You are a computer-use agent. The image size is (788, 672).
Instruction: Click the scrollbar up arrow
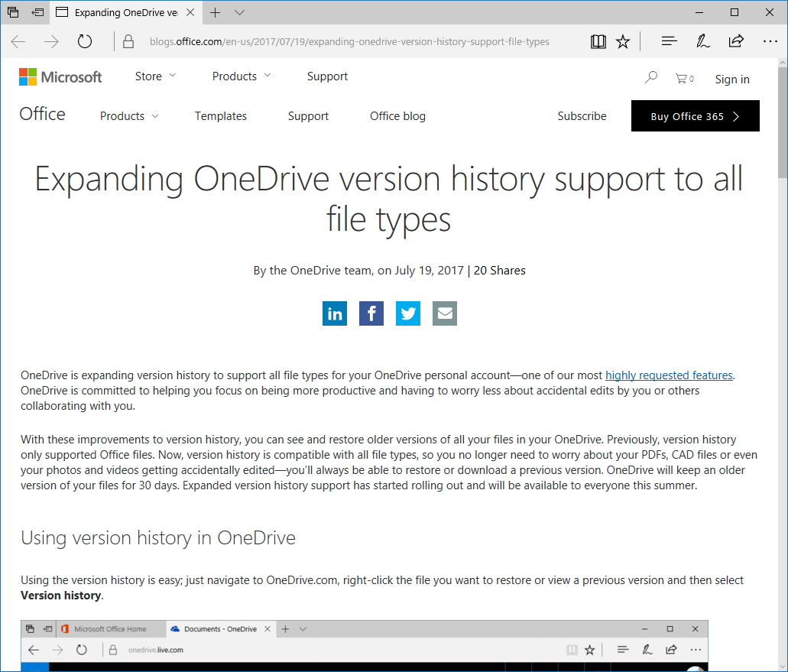click(783, 63)
